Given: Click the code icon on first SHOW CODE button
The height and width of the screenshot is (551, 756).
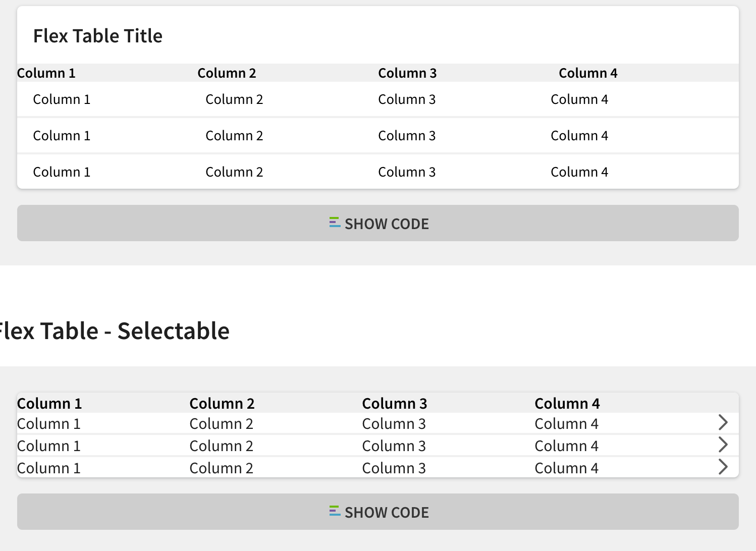Looking at the screenshot, I should coord(334,223).
